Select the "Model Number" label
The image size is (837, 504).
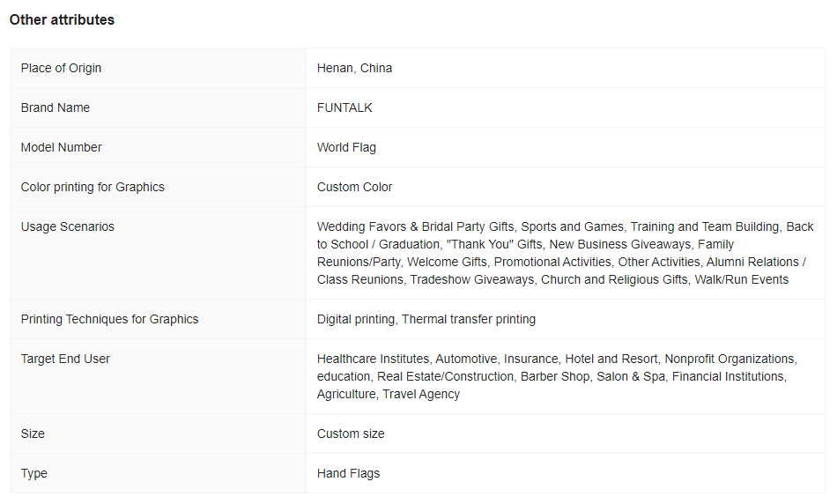pyautogui.click(x=61, y=147)
